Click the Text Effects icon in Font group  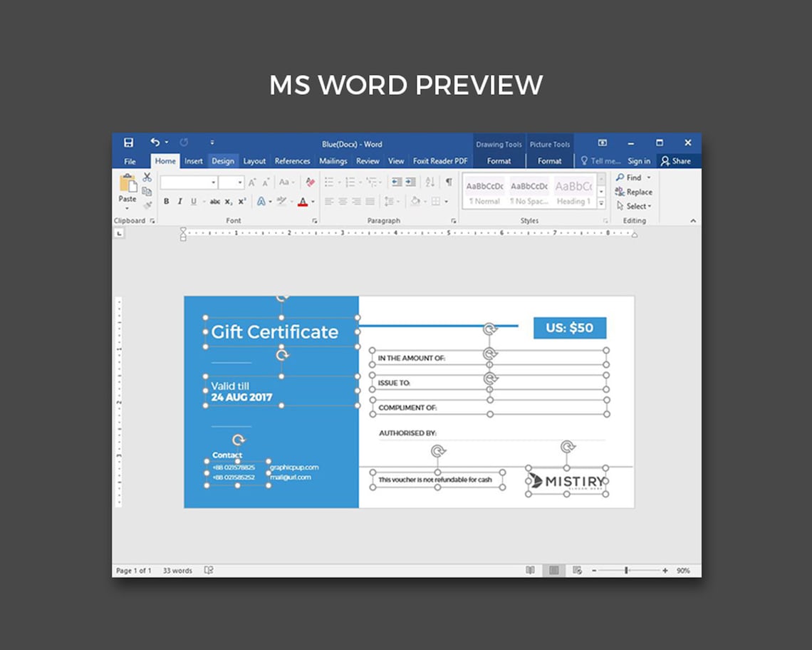coord(261,201)
